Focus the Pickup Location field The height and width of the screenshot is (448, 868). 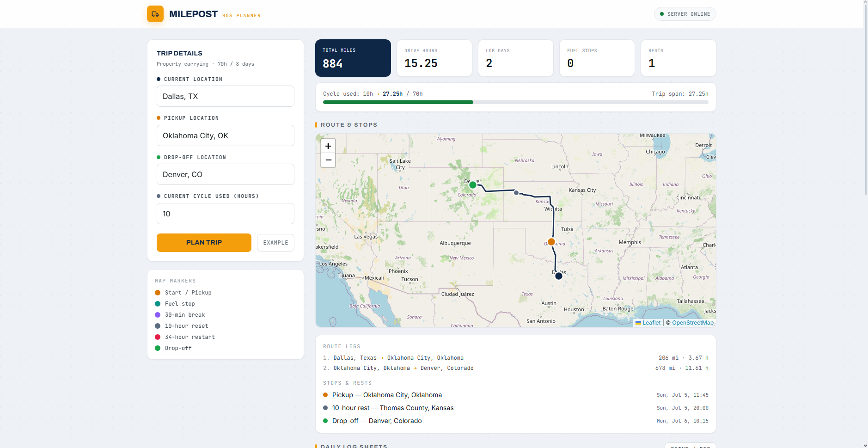226,135
